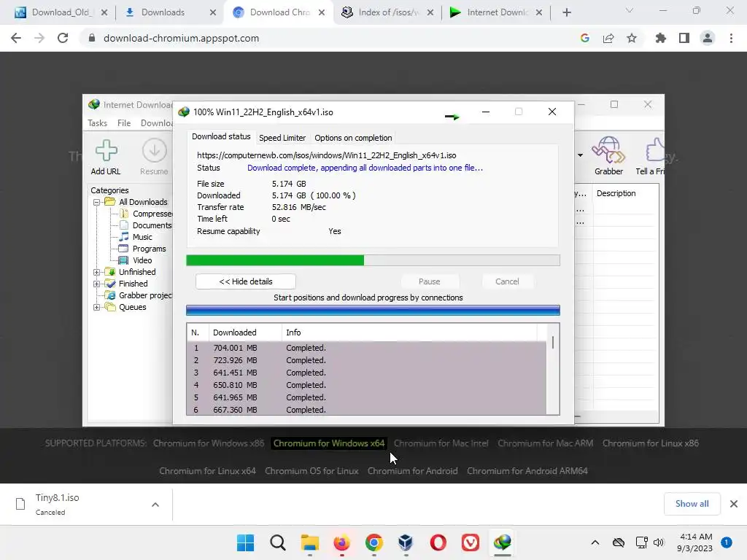Screen dimensions: 747x560
Task: Open a new browser tab
Action: [566, 12]
